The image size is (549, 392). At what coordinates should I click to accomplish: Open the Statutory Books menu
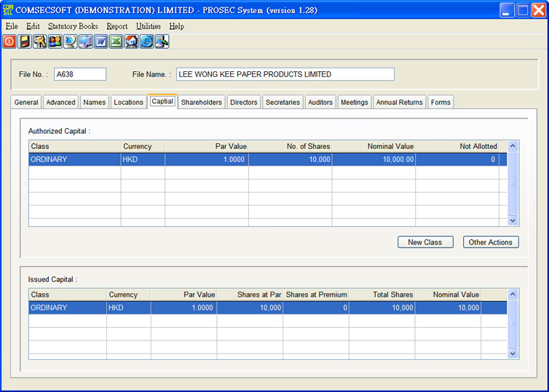73,26
